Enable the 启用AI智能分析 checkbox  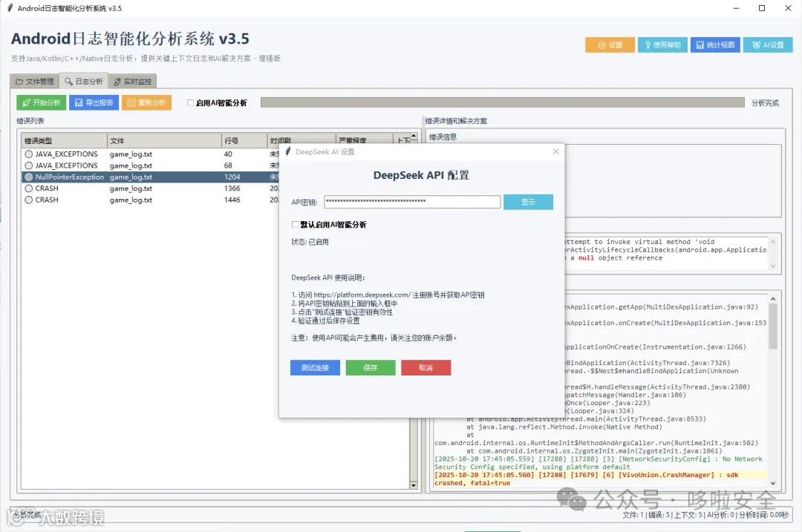click(x=190, y=102)
